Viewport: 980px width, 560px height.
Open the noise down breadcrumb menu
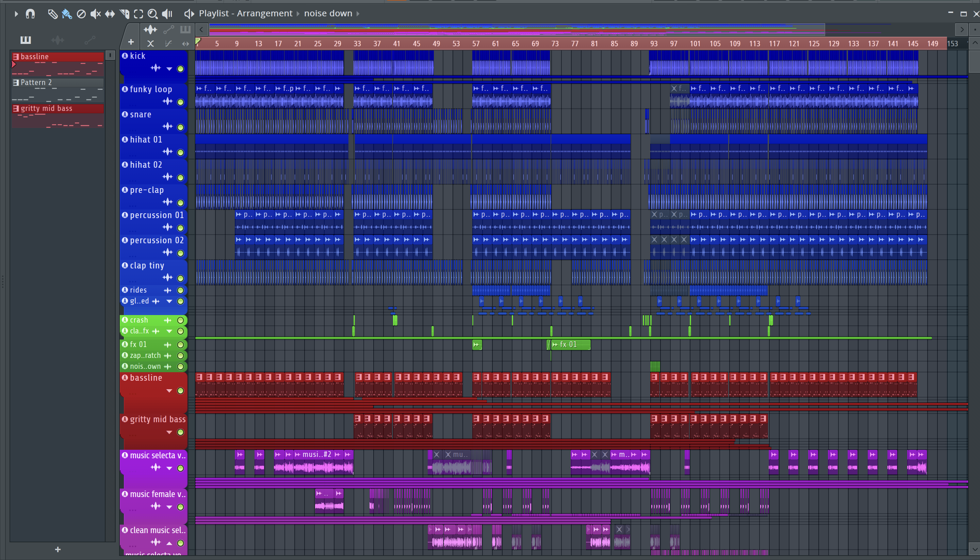[328, 14]
